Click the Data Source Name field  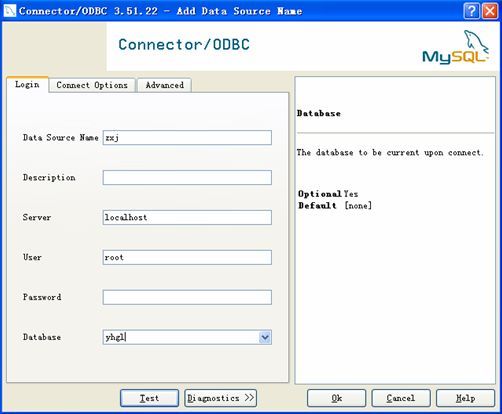coord(187,138)
